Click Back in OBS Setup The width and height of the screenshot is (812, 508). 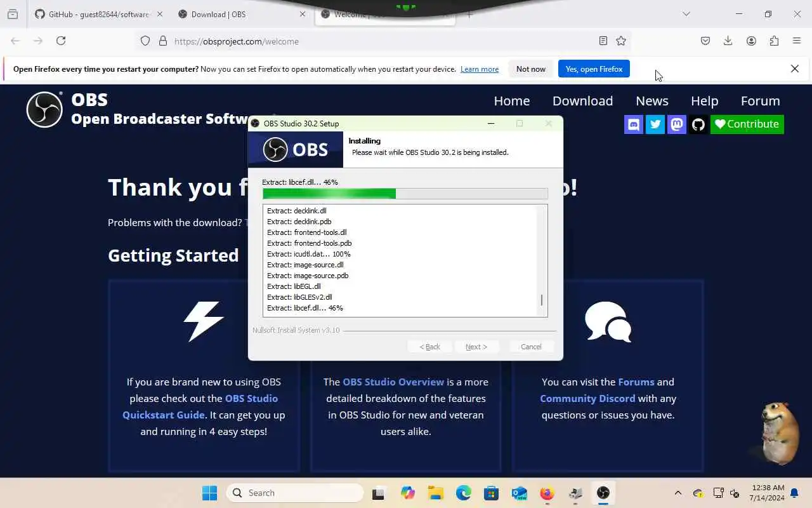click(429, 347)
